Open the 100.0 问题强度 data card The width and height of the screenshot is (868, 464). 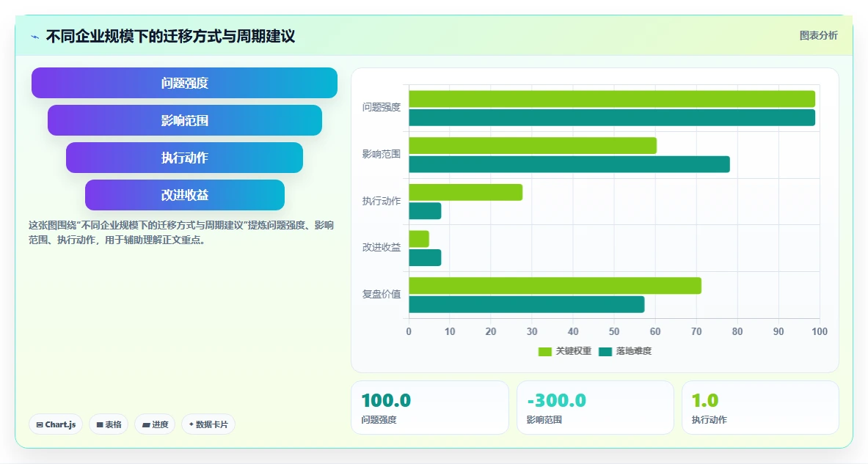[429, 408]
